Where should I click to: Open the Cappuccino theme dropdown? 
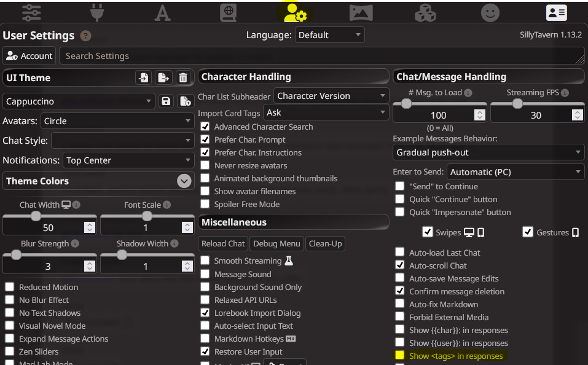79,101
